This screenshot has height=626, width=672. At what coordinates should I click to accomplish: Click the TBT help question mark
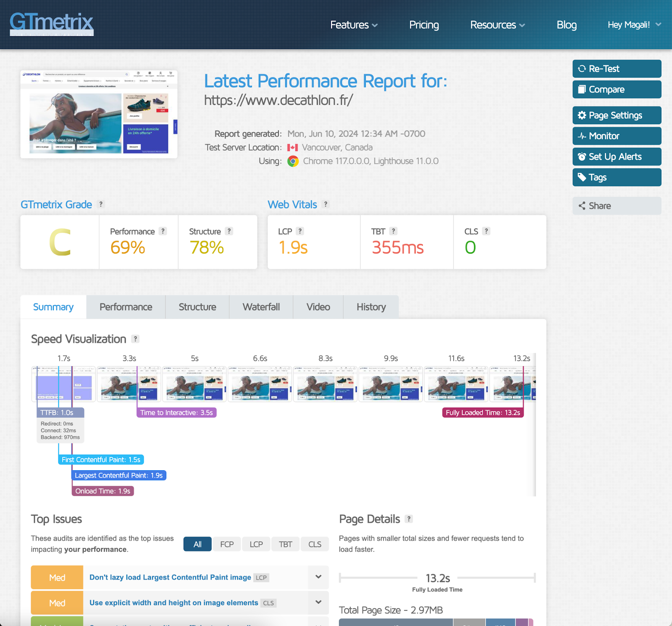coord(393,231)
